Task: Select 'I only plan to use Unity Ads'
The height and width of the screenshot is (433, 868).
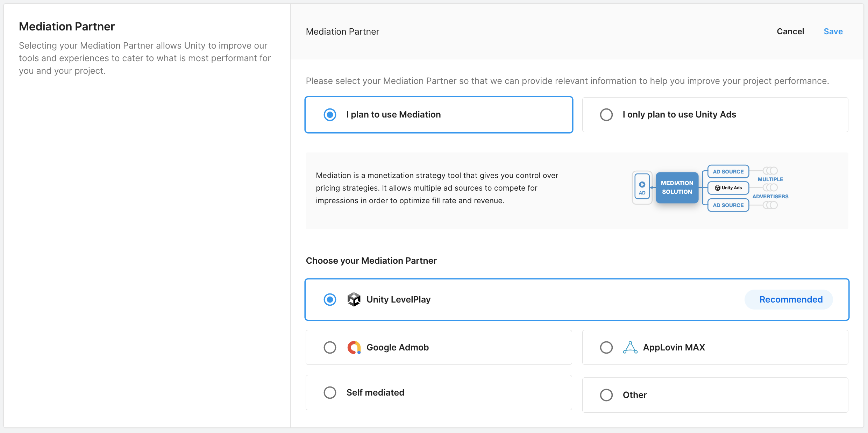Action: pos(606,115)
